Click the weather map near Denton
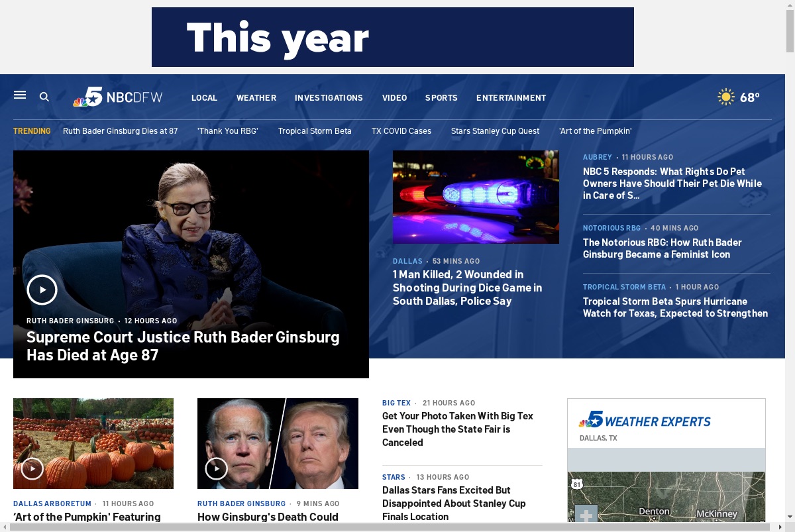This screenshot has width=795, height=532. point(654,511)
